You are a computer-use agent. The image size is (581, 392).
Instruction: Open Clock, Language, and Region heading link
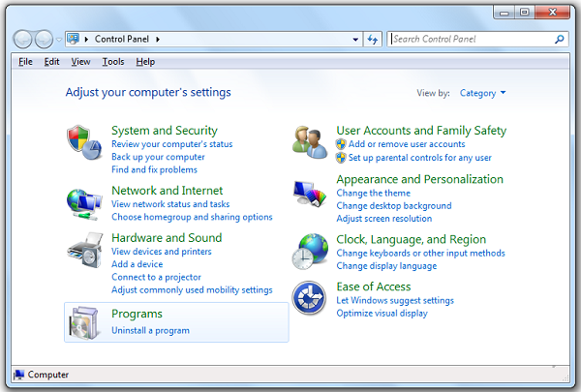click(x=412, y=240)
